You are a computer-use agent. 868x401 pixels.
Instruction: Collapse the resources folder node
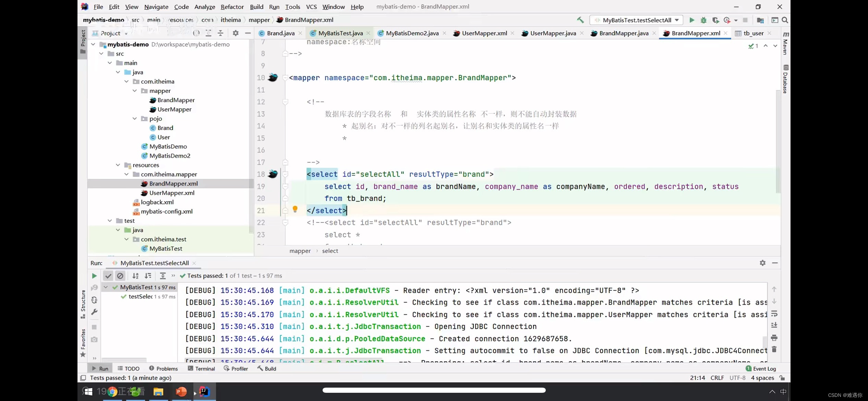pos(118,165)
